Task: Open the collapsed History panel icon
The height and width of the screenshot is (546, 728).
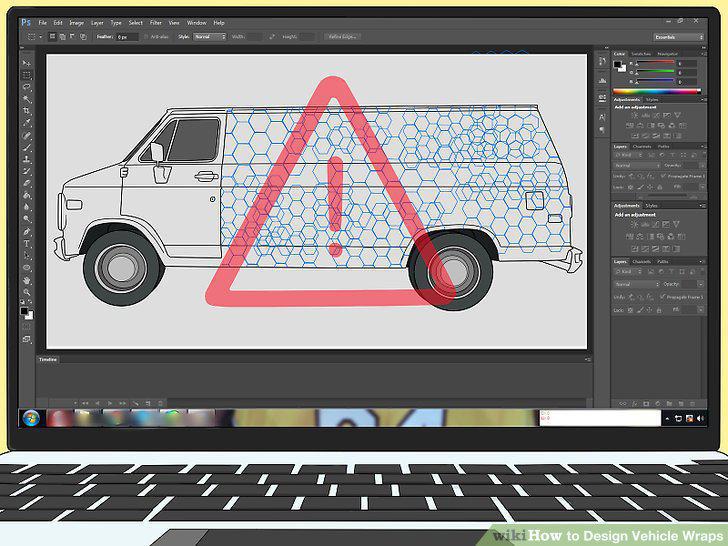Action: pos(602,61)
